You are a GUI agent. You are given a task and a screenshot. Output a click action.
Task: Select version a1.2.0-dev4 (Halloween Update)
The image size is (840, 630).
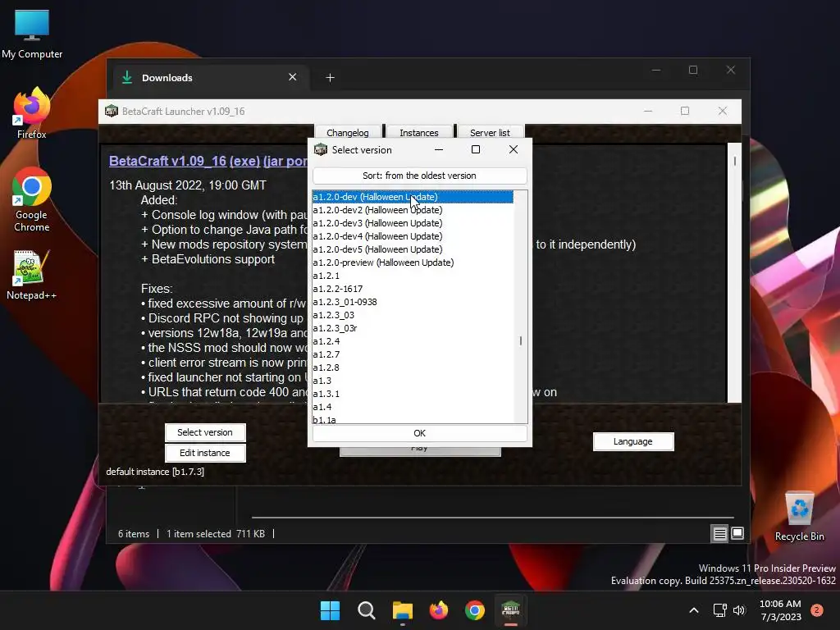[x=413, y=236]
